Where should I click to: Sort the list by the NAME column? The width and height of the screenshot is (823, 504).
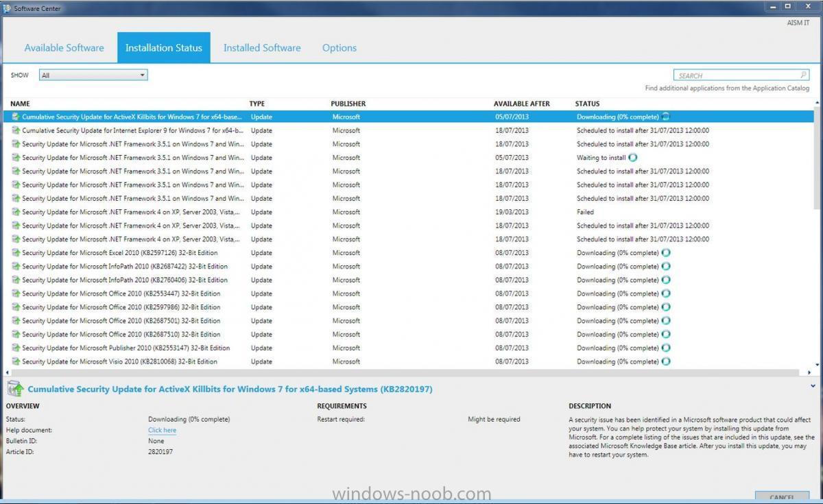point(20,104)
